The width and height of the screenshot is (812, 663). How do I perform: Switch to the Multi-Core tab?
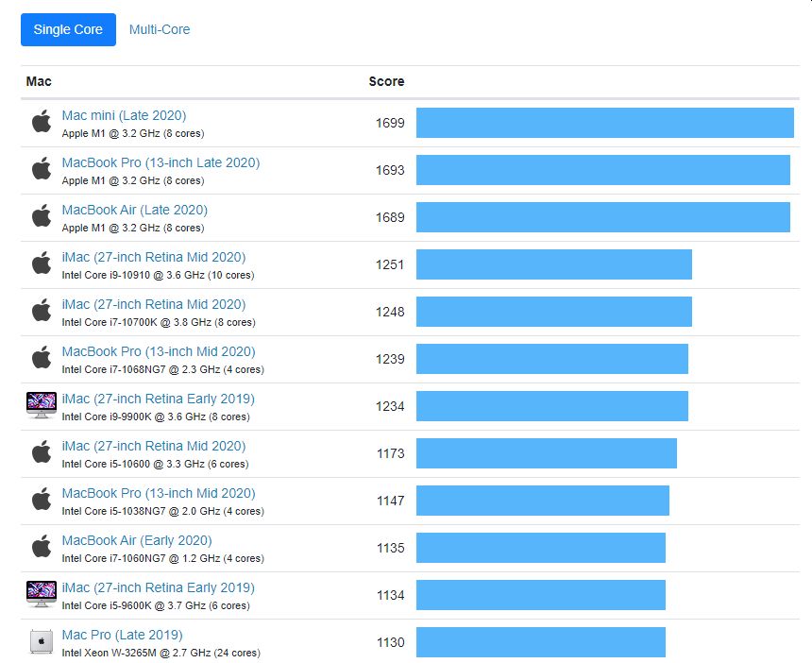point(160,29)
